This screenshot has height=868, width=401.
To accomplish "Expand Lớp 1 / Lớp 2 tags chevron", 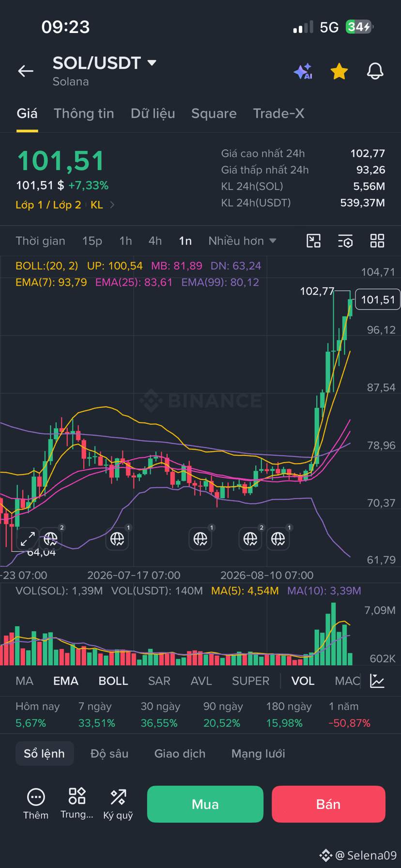I will point(112,205).
